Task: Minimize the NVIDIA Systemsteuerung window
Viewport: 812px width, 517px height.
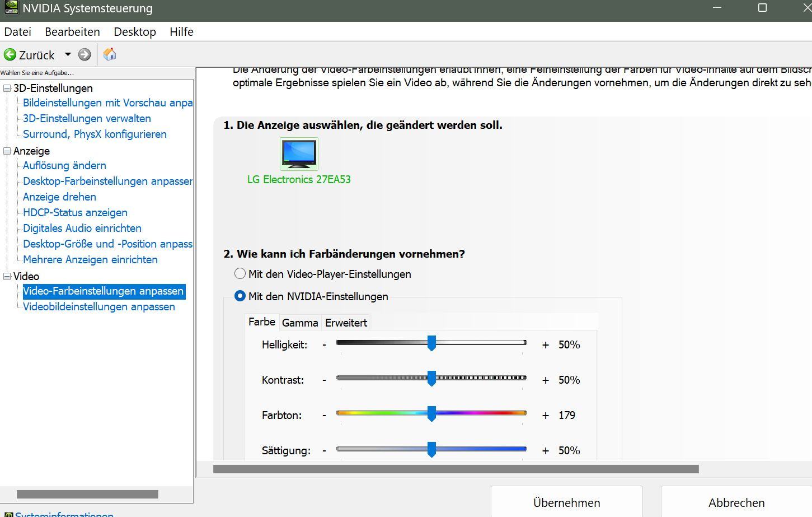Action: coord(718,7)
